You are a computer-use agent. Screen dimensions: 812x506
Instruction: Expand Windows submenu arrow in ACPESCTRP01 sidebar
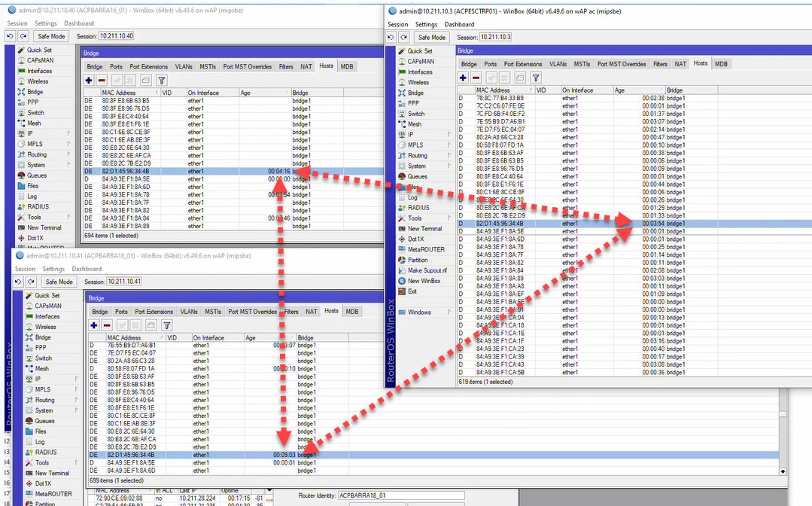(x=449, y=312)
